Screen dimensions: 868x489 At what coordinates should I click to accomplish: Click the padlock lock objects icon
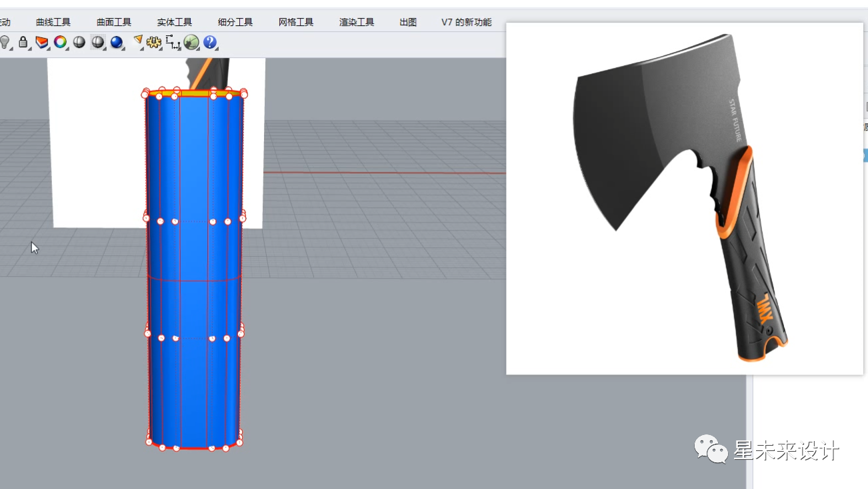click(x=23, y=43)
